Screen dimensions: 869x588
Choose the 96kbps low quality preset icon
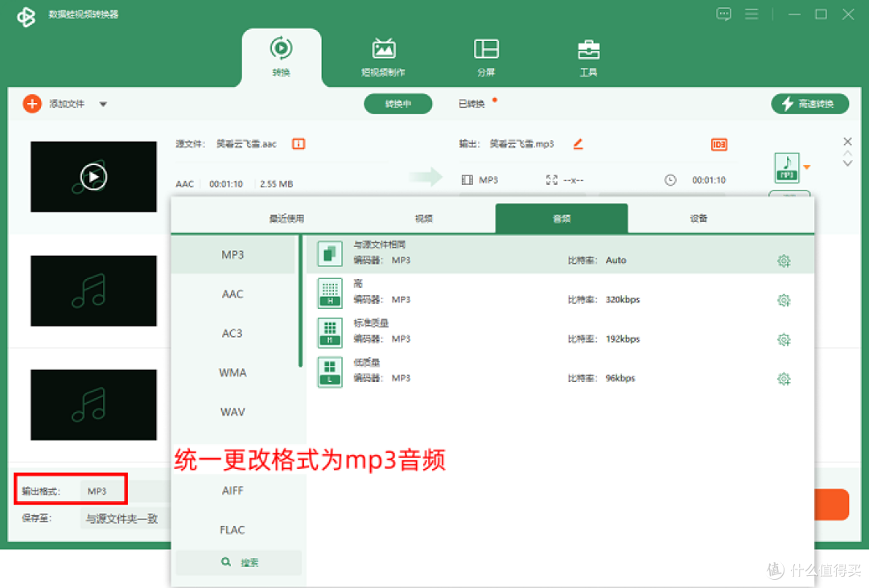(330, 372)
